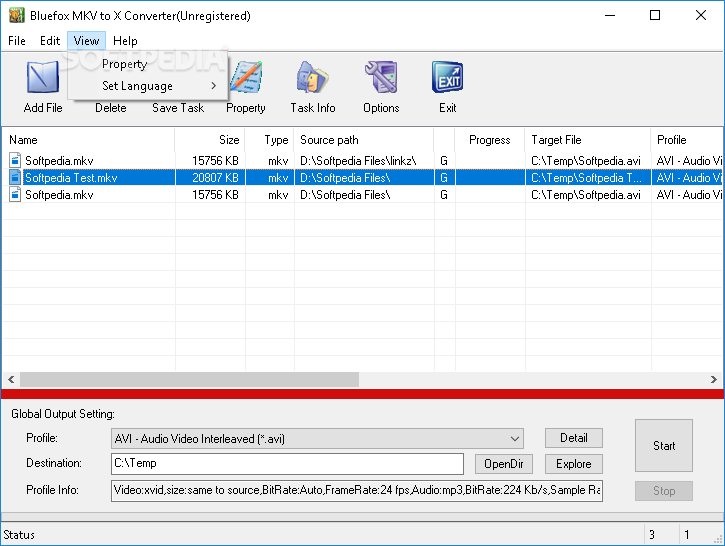This screenshot has width=725, height=546.
Task: Close the open View menu
Action: (86, 41)
